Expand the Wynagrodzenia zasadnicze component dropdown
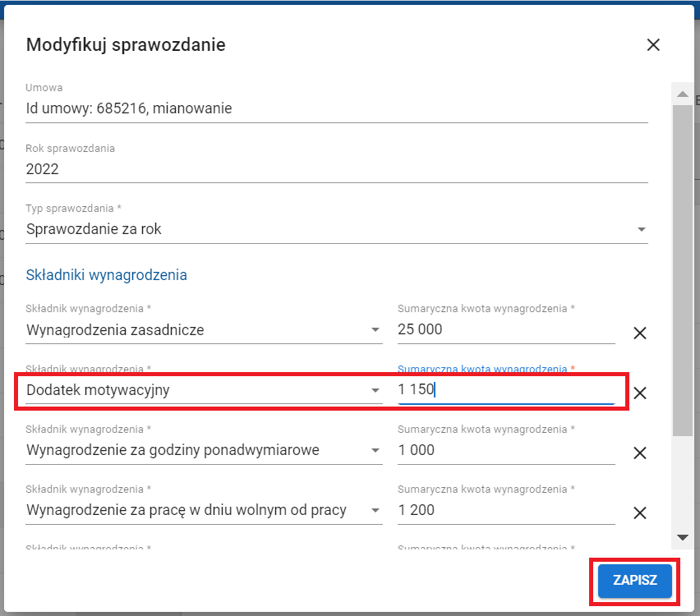The image size is (700, 616). [375, 330]
